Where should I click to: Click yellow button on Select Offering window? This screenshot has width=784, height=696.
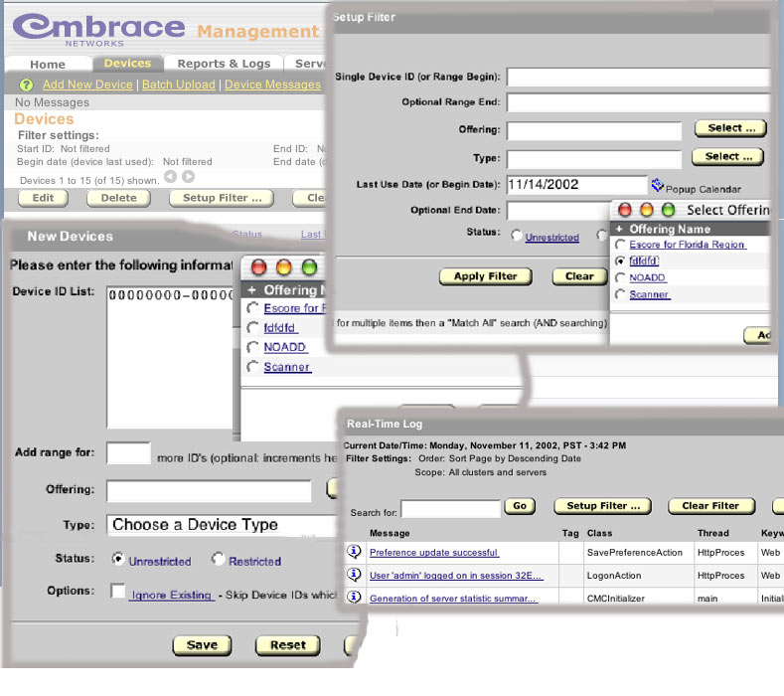tap(647, 209)
